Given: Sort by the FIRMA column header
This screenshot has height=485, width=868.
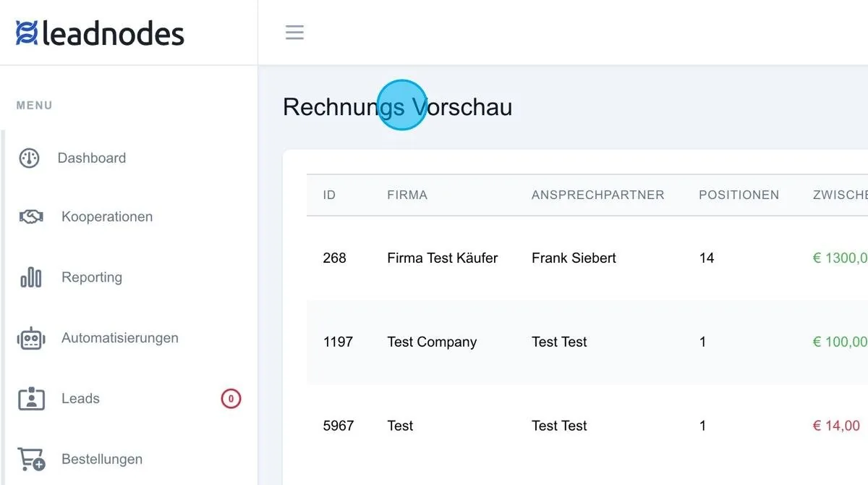Looking at the screenshot, I should [x=407, y=195].
